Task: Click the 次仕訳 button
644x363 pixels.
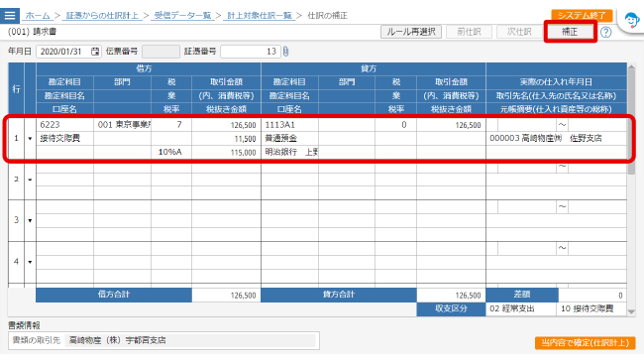Action: pos(519,32)
